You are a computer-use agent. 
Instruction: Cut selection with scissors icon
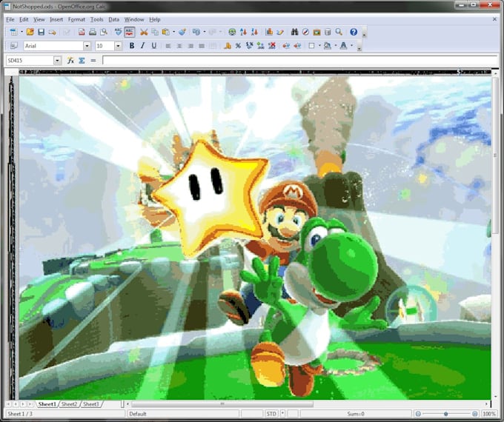coord(144,32)
